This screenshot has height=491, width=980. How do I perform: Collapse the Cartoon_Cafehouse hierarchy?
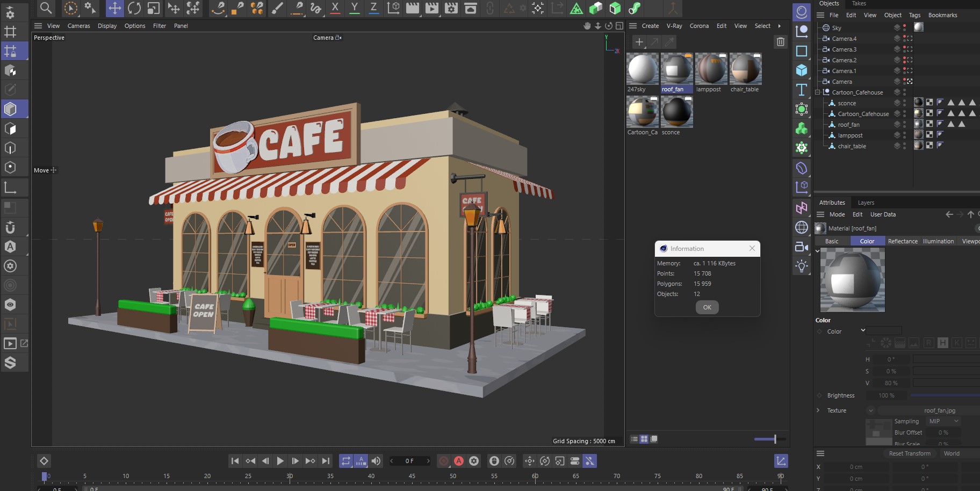coord(818,92)
